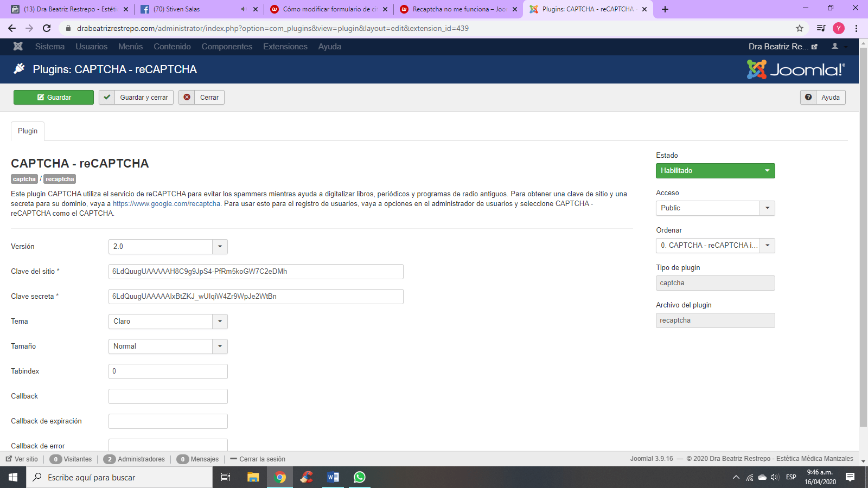Click the green Guardar button
This screenshot has width=868, height=488.
pos(54,97)
